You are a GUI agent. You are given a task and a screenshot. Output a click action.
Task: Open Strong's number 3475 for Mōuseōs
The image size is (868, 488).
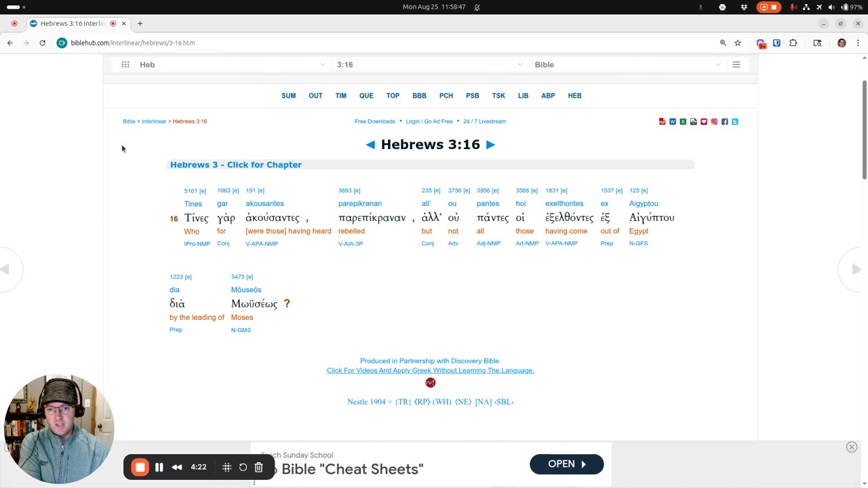(x=237, y=277)
